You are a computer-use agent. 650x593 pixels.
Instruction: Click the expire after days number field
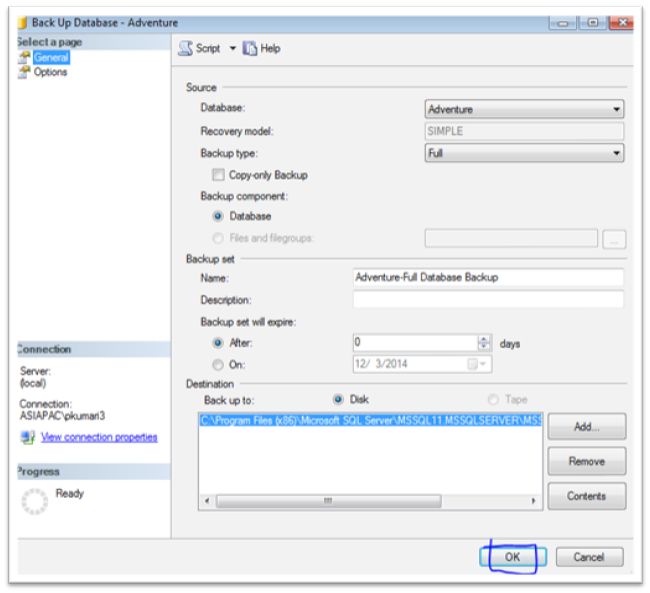pyautogui.click(x=415, y=343)
